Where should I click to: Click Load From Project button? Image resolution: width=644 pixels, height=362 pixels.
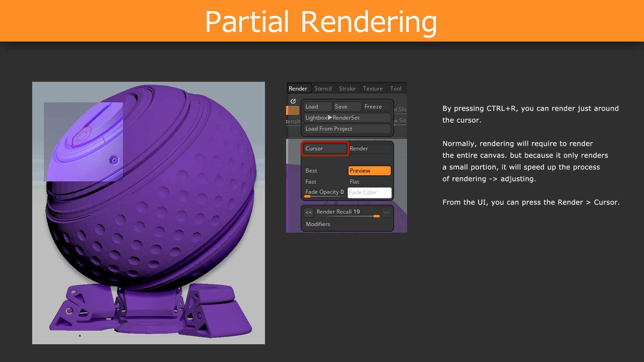pos(347,129)
